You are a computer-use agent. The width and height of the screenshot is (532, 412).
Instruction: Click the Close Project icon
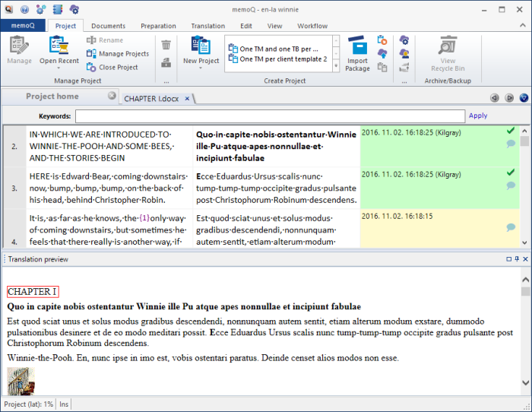91,67
